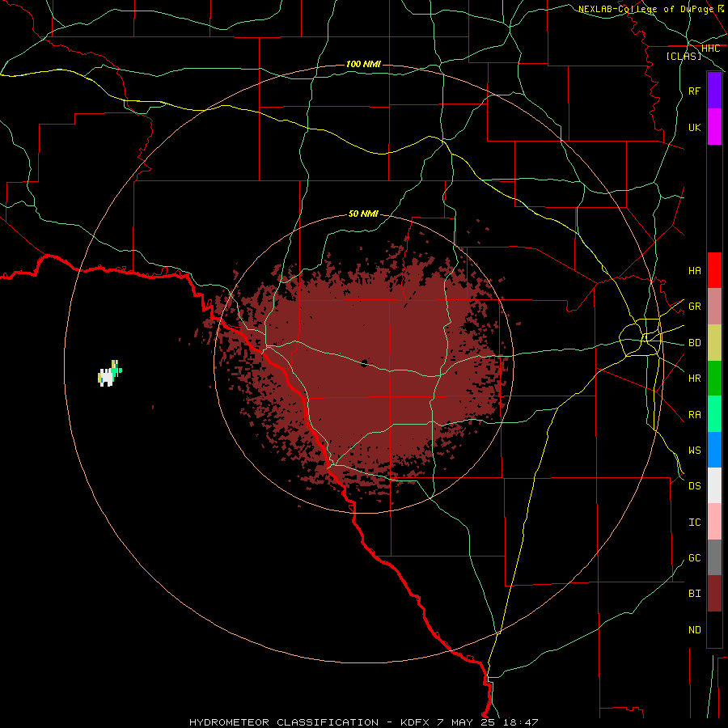
Task: Click the UK magenta legend swatch
Action: point(714,127)
